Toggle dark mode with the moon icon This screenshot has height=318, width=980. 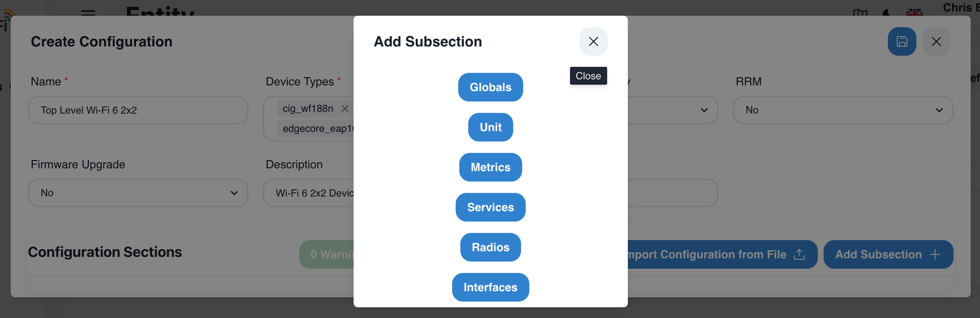[886, 12]
